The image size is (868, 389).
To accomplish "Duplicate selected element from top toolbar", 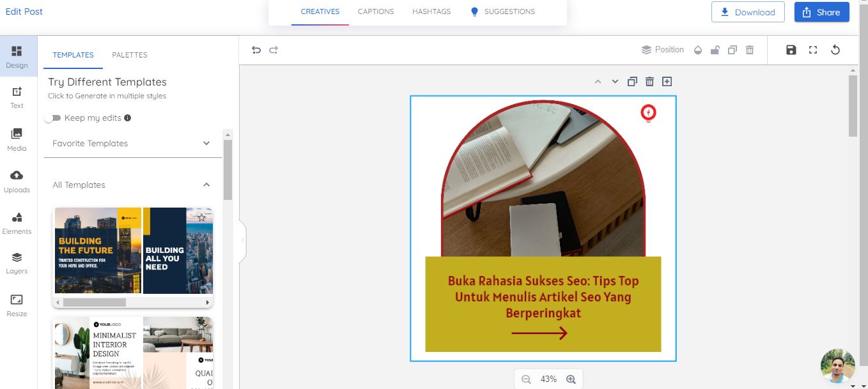I will [733, 50].
